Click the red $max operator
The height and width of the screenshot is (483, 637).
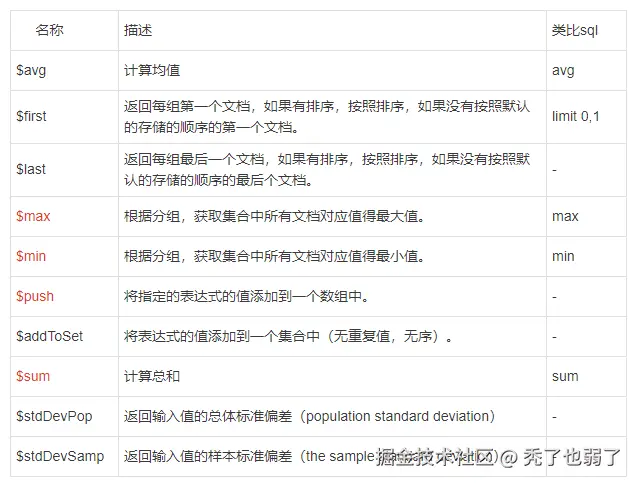click(x=33, y=216)
